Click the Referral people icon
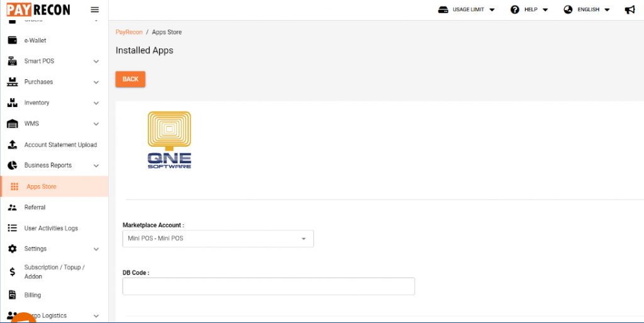Image resolution: width=644 pixels, height=323 pixels. [x=13, y=208]
